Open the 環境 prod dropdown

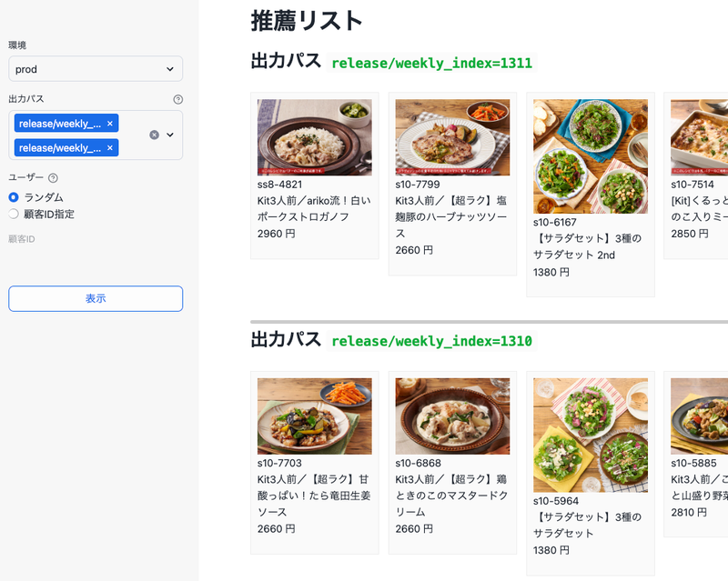click(96, 69)
